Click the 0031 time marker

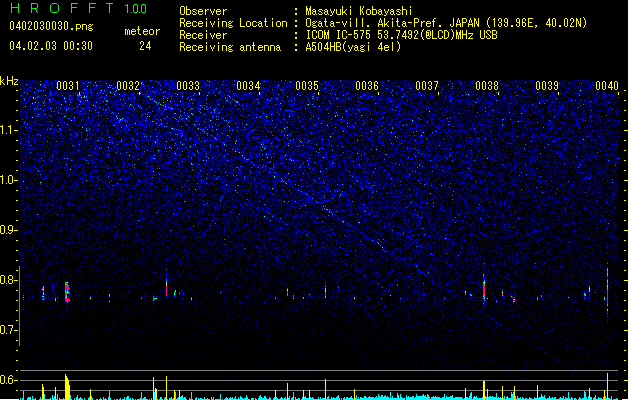click(x=68, y=85)
